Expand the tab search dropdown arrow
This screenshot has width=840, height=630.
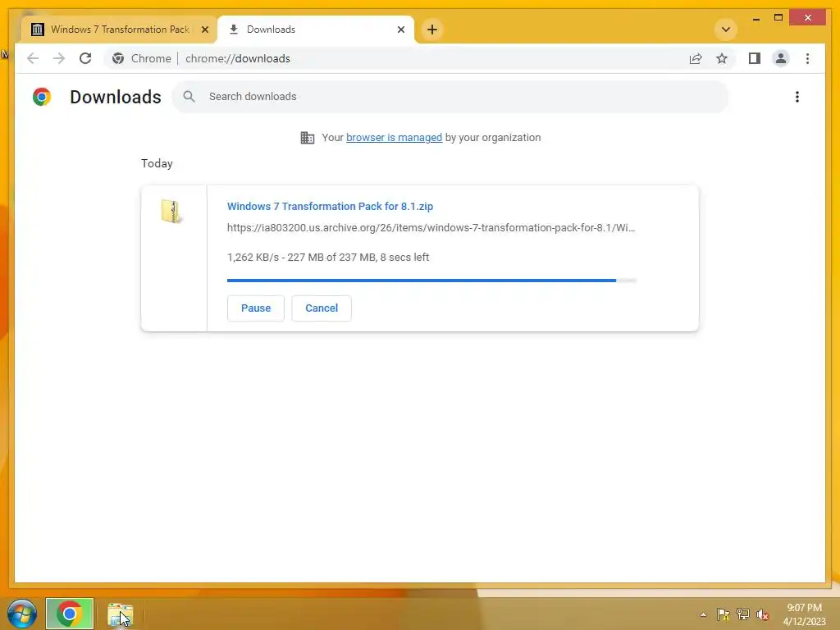(726, 30)
